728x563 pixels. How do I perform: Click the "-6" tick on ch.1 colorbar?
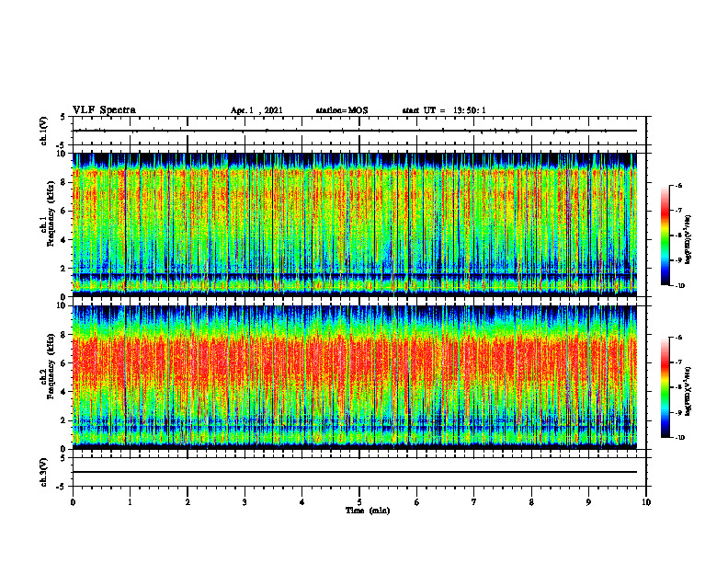click(679, 185)
